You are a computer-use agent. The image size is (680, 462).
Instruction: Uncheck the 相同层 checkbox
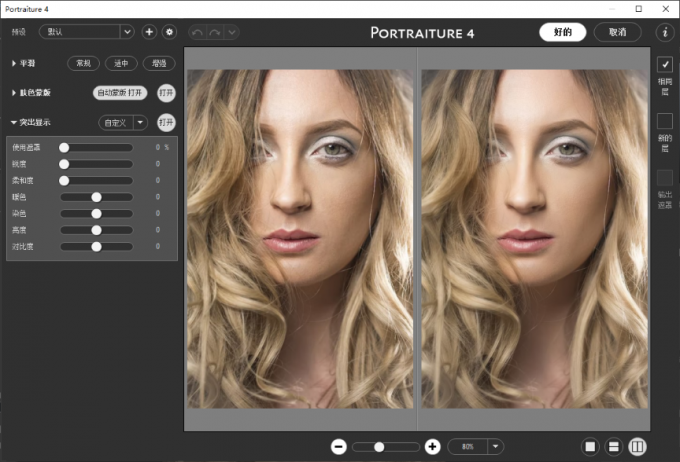tap(665, 64)
